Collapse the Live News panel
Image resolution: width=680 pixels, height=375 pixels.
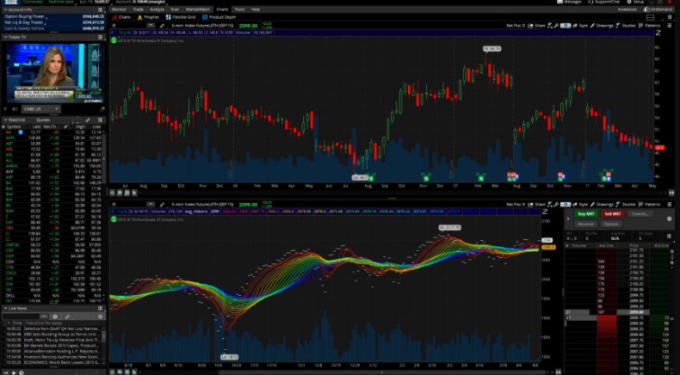(5, 308)
